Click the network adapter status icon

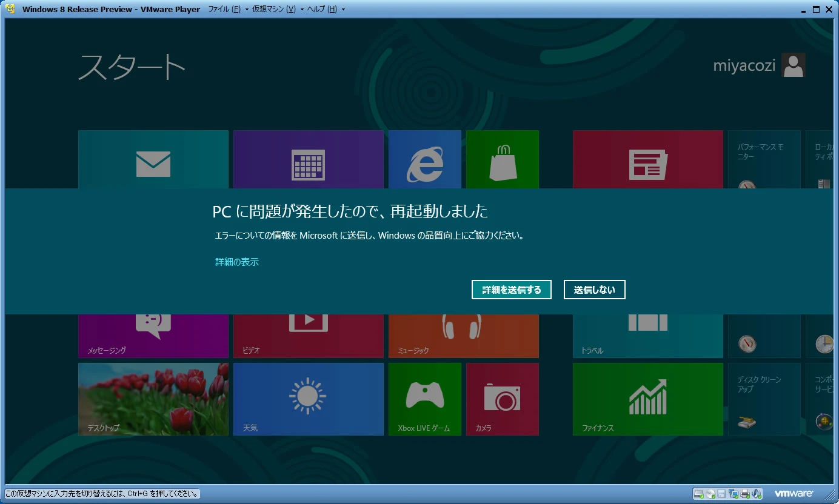[x=734, y=494]
